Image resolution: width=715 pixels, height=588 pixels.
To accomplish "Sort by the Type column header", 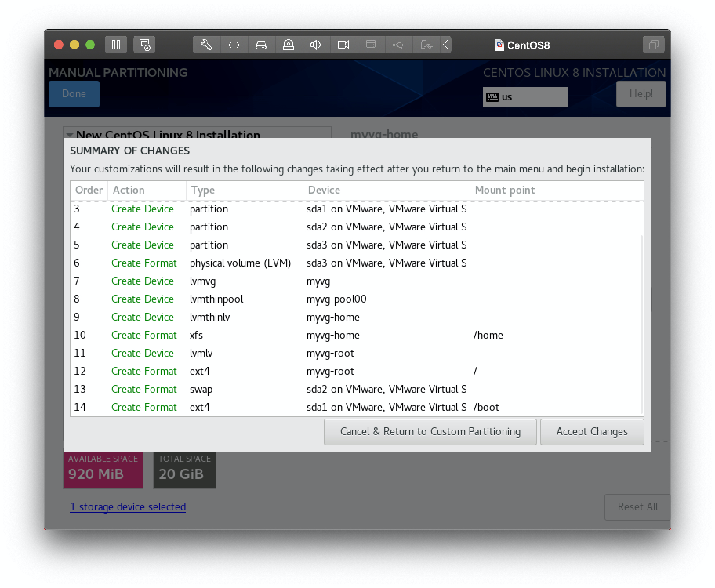I will 244,190.
